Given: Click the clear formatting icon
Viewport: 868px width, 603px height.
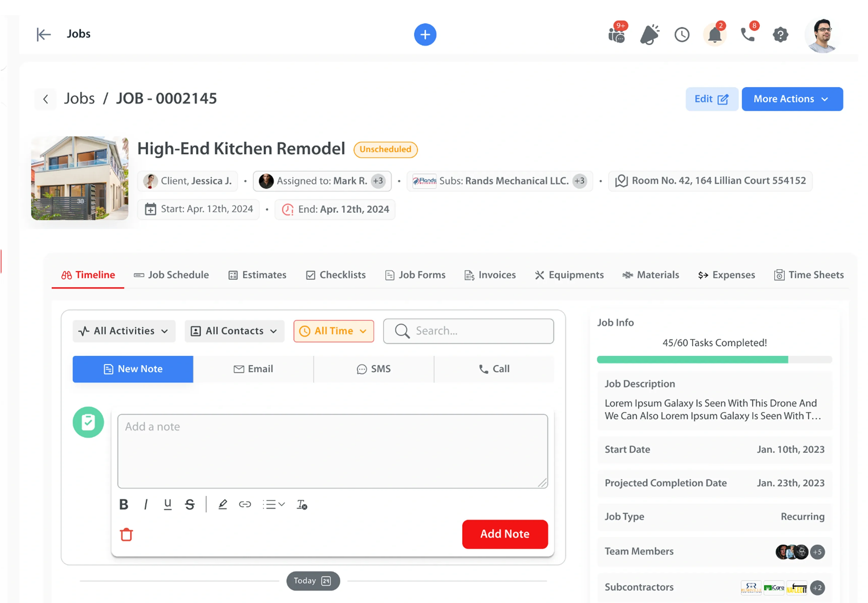Looking at the screenshot, I should (302, 504).
